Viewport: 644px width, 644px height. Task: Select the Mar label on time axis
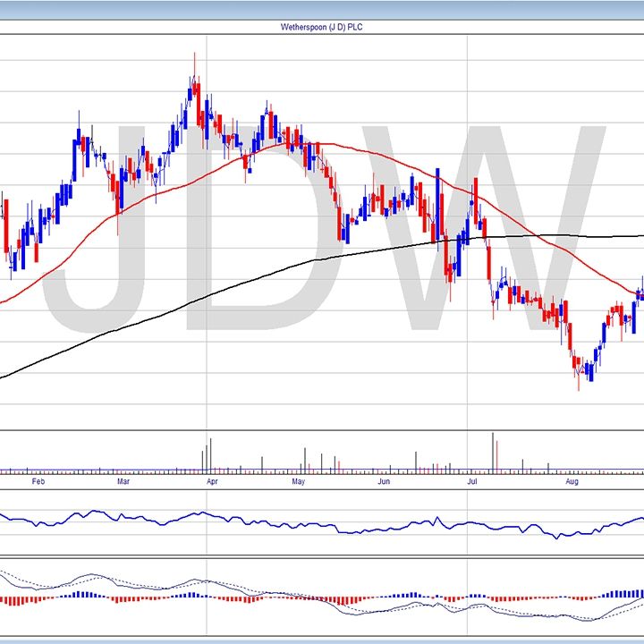pyautogui.click(x=124, y=481)
